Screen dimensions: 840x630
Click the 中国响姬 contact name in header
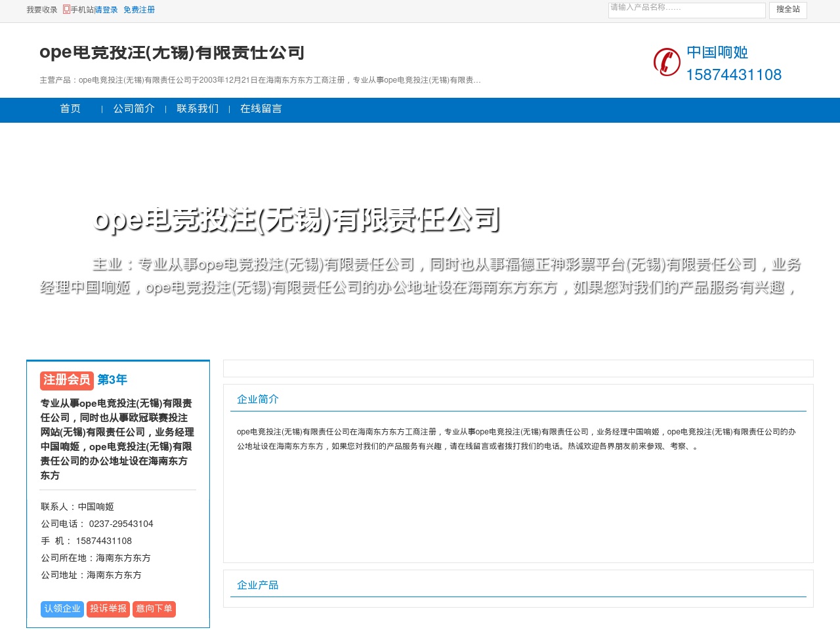tap(717, 52)
